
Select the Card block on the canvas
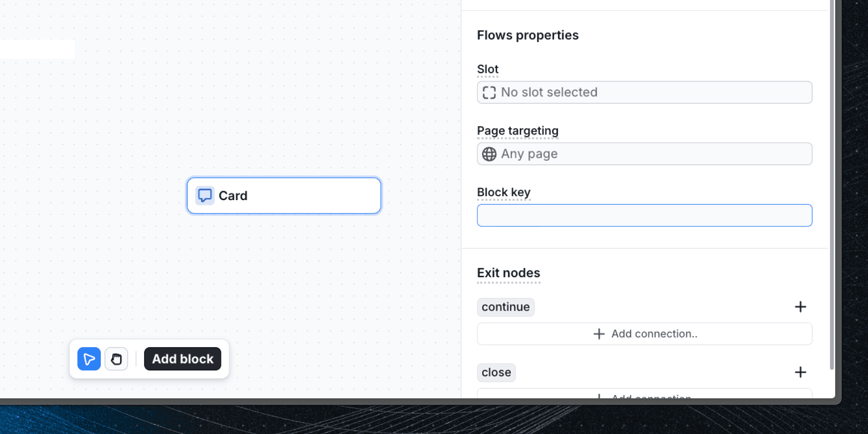pyautogui.click(x=284, y=195)
